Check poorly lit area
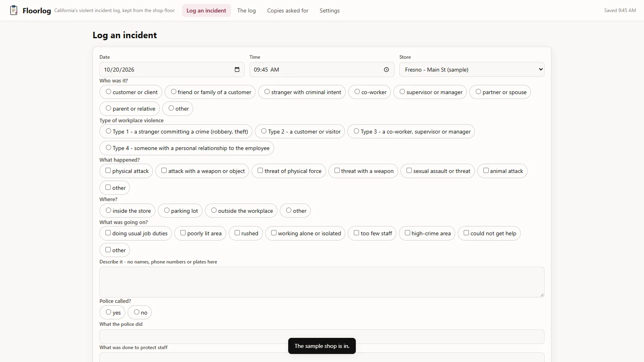The height and width of the screenshot is (362, 644). pos(200,233)
